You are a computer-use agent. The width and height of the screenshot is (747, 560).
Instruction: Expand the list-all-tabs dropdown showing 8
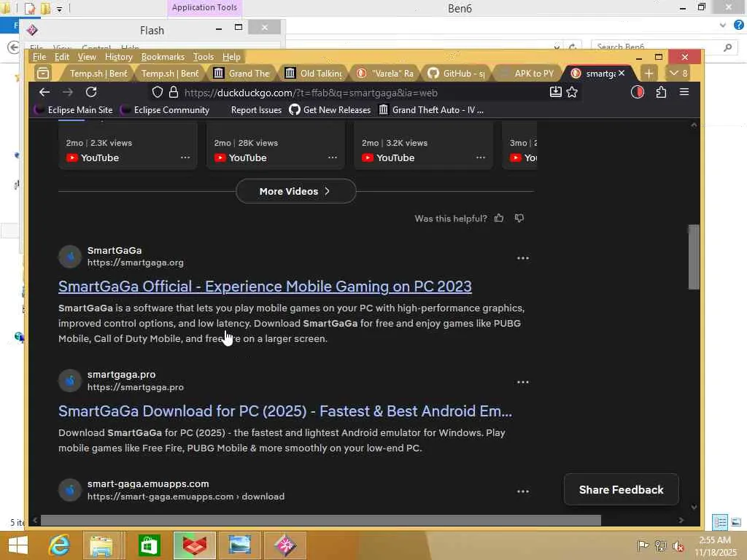(678, 74)
